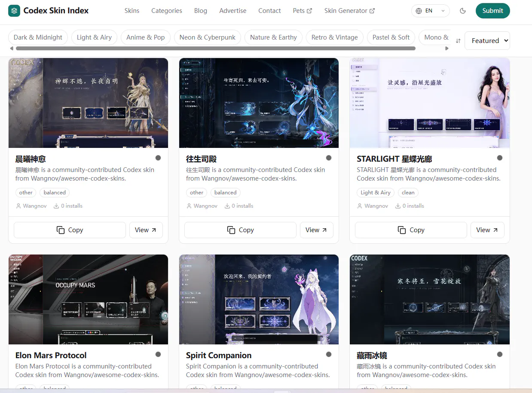This screenshot has height=393, width=532.
Task: Click the Codex Skin Index logo icon
Action: [x=14, y=11]
